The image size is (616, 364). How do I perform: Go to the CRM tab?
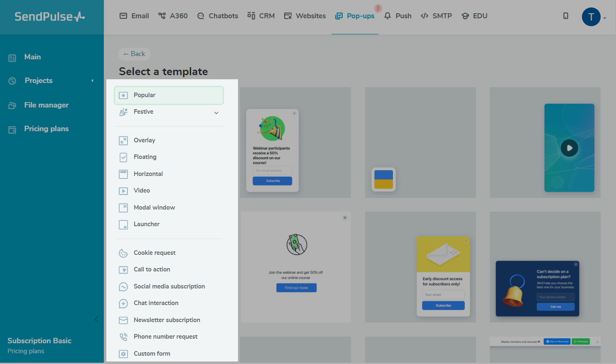point(261,16)
